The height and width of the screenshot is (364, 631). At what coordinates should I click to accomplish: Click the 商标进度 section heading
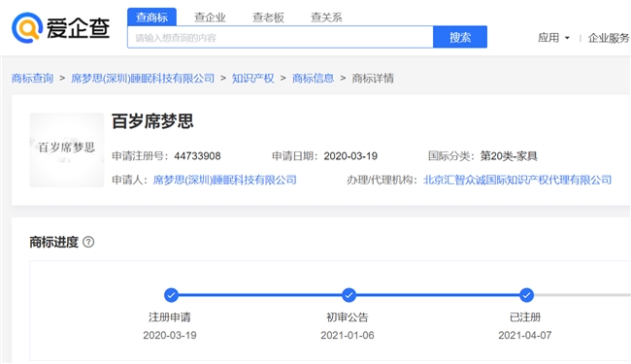[x=53, y=242]
